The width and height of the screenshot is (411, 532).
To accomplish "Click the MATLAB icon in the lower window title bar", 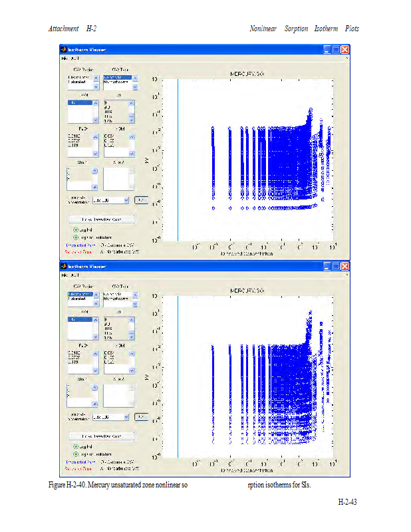I will point(64,266).
